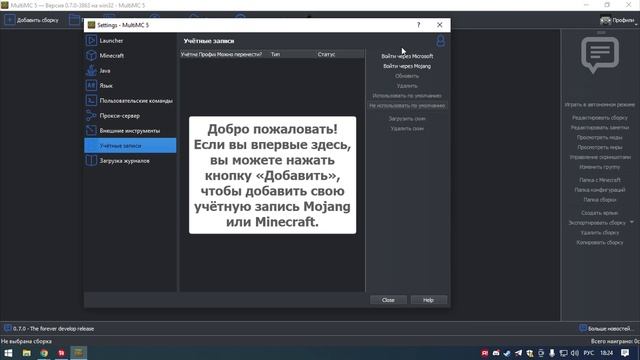Open the Windows Start menu
The height and width of the screenshot is (360, 640).
(x=8, y=353)
